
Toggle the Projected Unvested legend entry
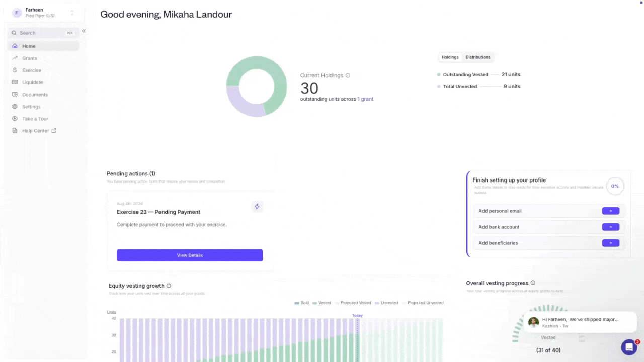423,303
